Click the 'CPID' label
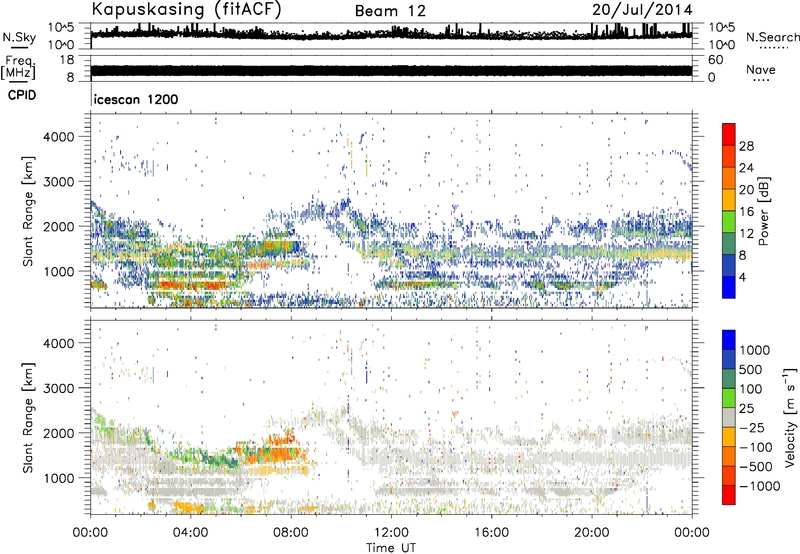Viewport: 800px width, 554px height. tap(22, 95)
